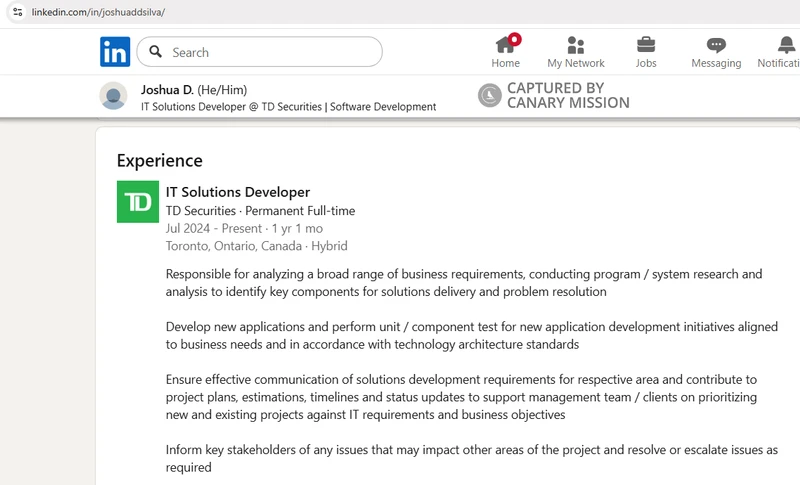Viewport: 800px width, 485px height.
Task: Click the red notification badge on Home
Action: tap(515, 39)
